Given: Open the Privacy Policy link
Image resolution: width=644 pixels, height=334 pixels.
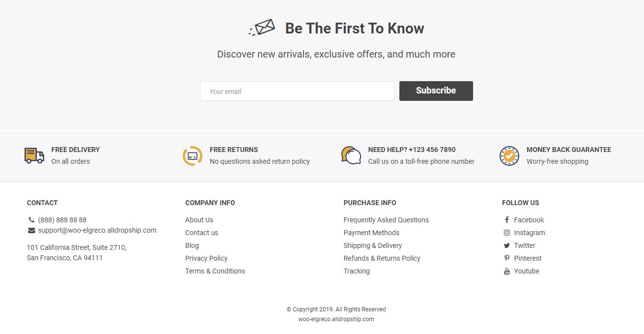Looking at the screenshot, I should pyautogui.click(x=206, y=258).
